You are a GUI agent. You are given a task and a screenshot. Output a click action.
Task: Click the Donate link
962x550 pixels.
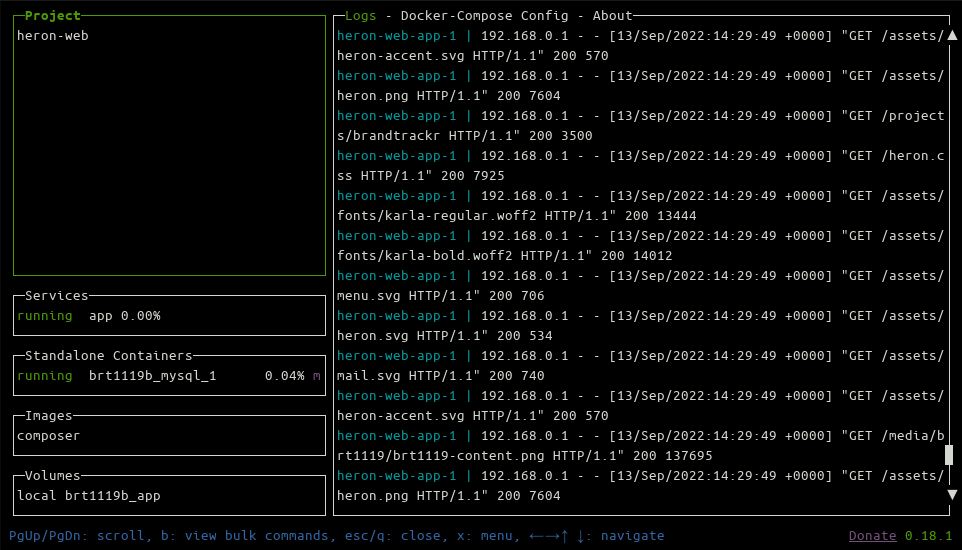tap(872, 536)
